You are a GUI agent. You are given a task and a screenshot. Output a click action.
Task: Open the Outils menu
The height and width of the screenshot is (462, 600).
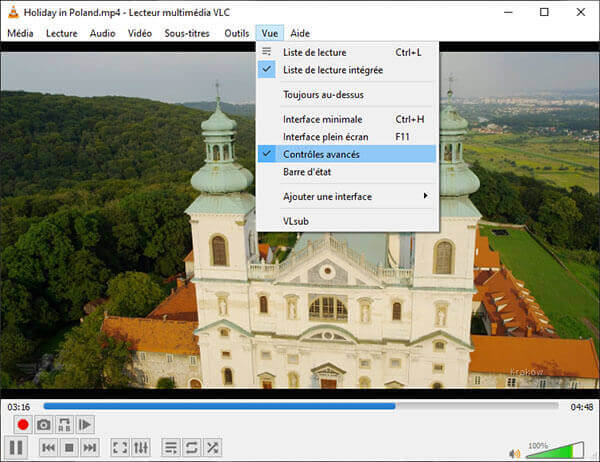(x=237, y=33)
